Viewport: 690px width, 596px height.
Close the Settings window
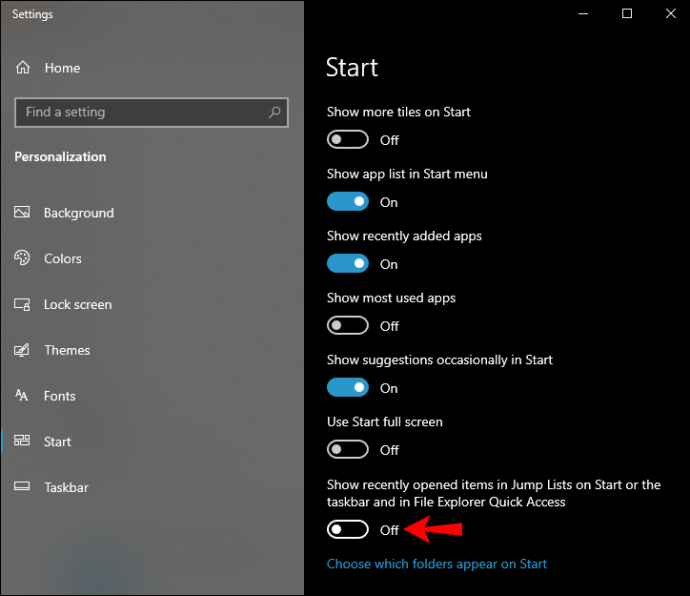click(x=670, y=14)
